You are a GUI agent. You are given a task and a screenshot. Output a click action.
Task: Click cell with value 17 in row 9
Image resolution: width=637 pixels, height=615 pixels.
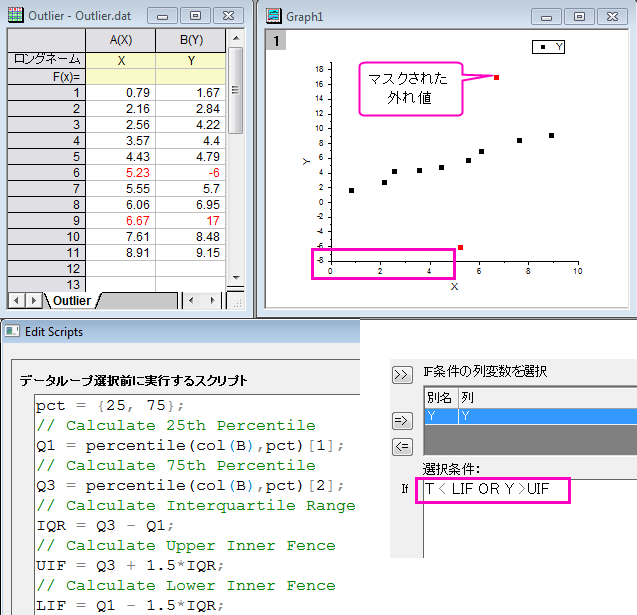(191, 221)
